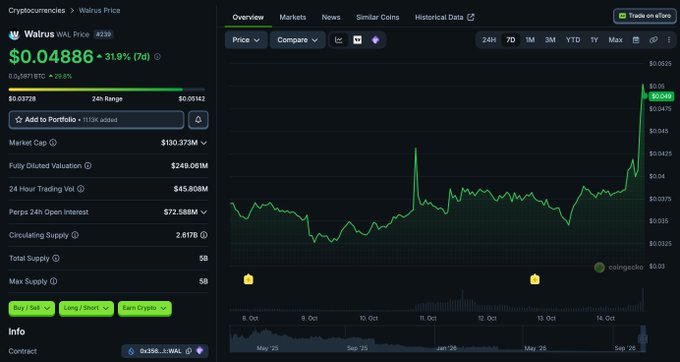The width and height of the screenshot is (680, 362).
Task: Switch to the Overview tab
Action: pyautogui.click(x=248, y=17)
